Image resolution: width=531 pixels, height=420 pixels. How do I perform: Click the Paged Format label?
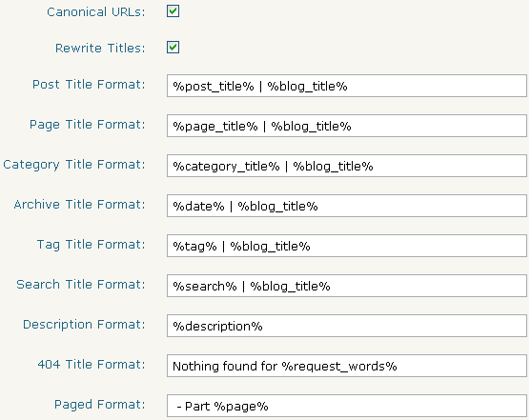coord(100,405)
